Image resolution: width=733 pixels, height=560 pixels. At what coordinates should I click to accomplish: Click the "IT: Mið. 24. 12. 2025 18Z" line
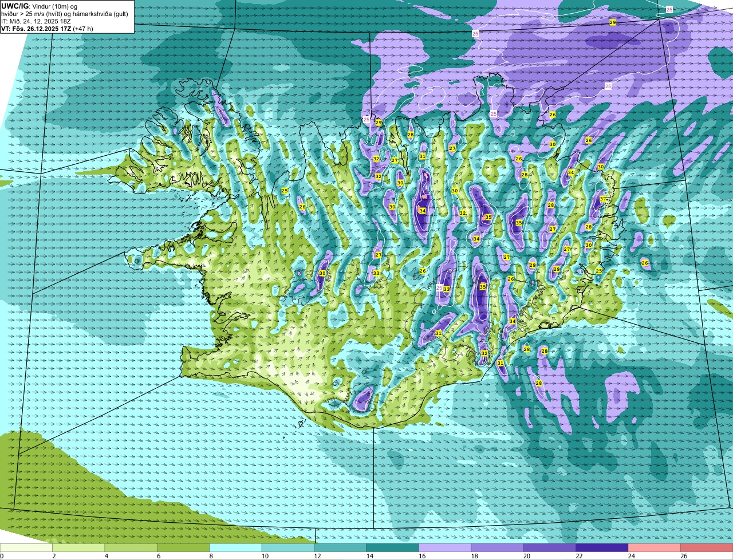tap(36, 21)
